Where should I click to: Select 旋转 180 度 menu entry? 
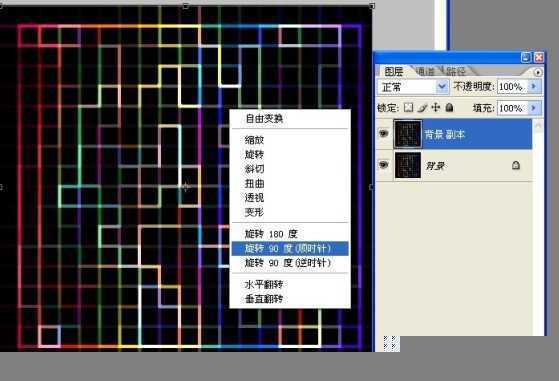pyautogui.click(x=271, y=234)
